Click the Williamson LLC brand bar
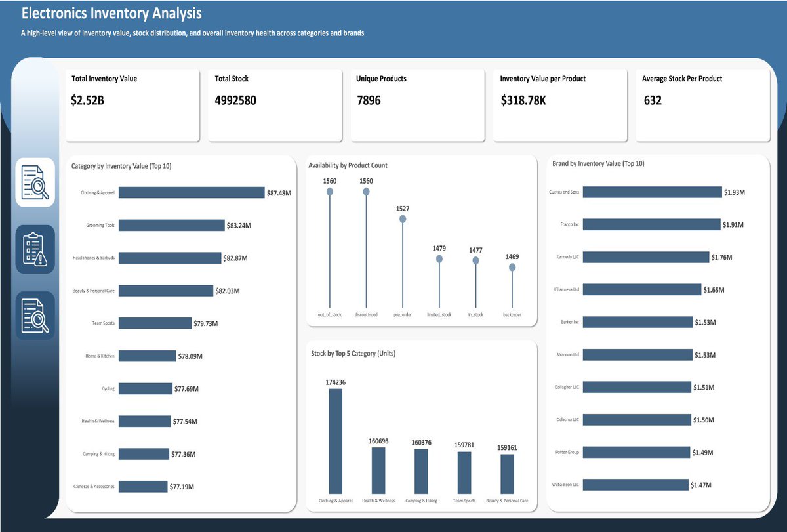787x532 pixels. (x=636, y=485)
